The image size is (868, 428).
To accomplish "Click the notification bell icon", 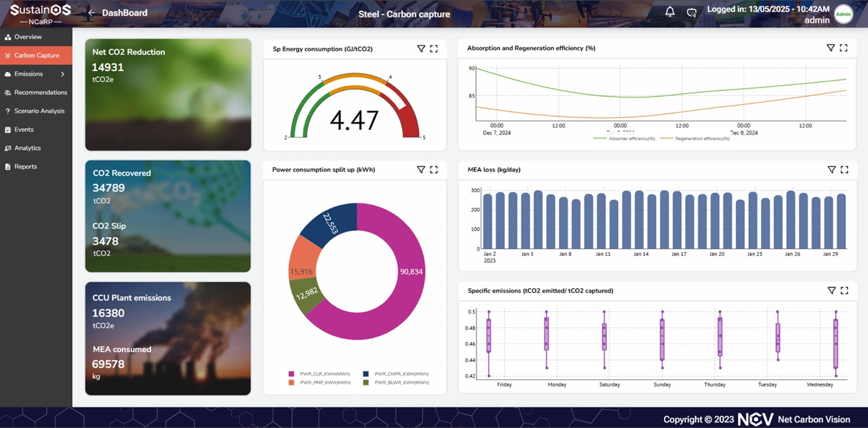I will coord(670,12).
